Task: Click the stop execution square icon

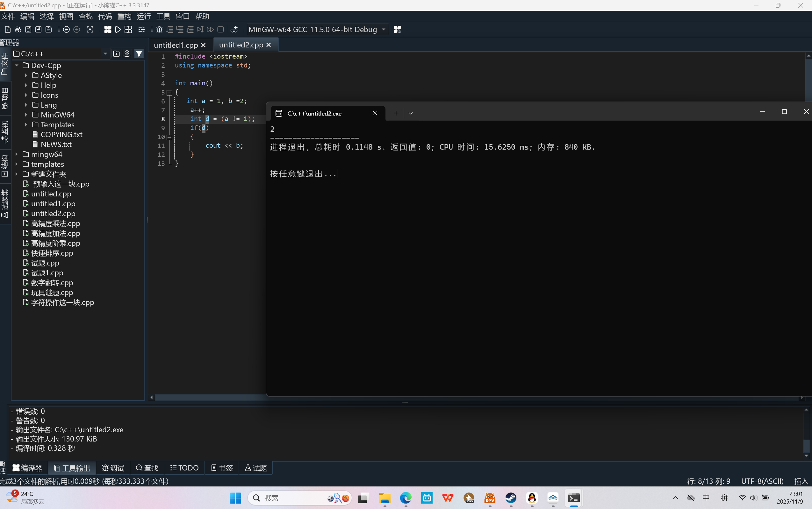Action: click(220, 30)
